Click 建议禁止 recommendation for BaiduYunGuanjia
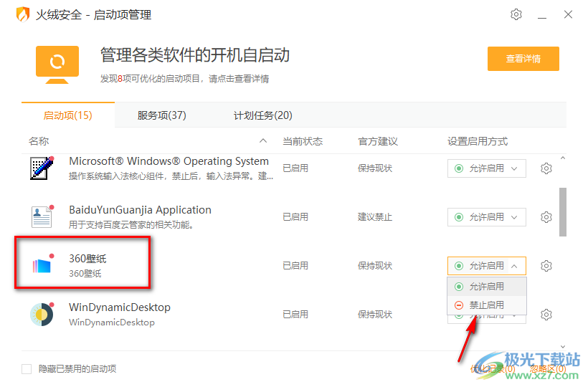The width and height of the screenshot is (588, 387). point(374,217)
